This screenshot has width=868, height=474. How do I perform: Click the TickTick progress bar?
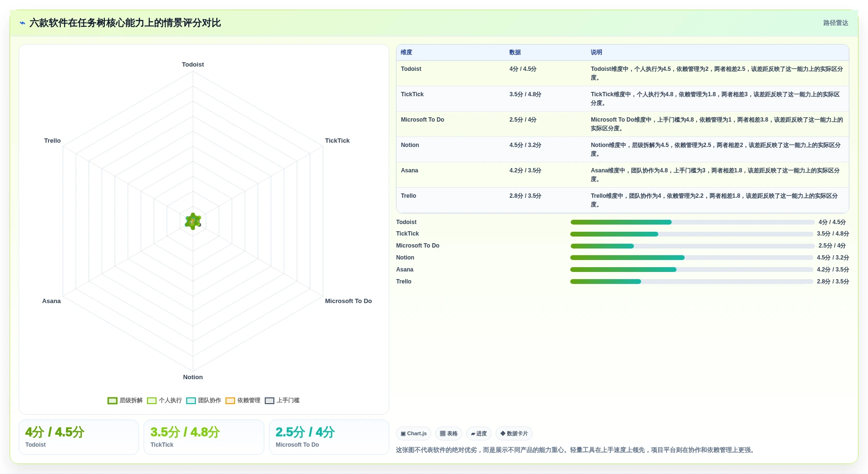[x=691, y=234]
